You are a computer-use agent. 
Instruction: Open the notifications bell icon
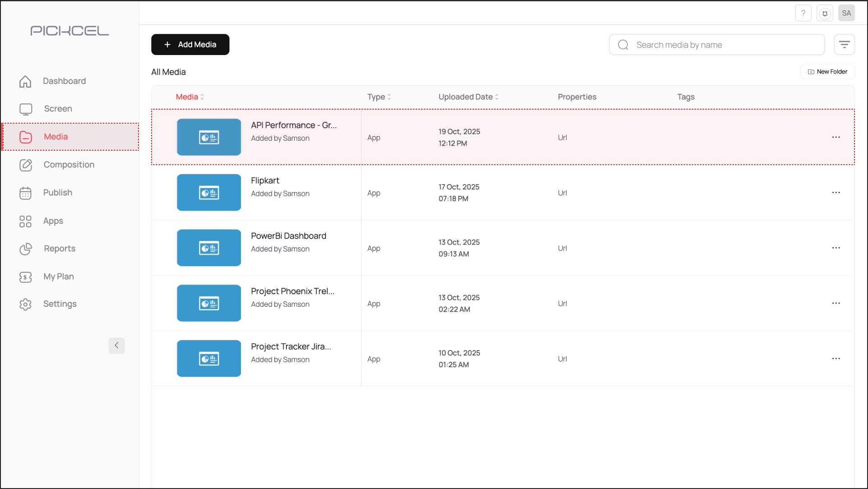pyautogui.click(x=825, y=13)
